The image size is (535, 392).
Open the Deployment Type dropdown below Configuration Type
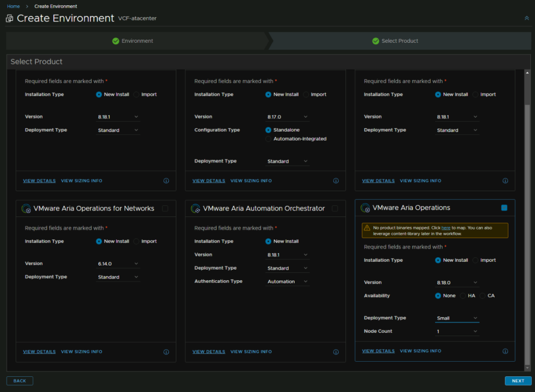287,162
